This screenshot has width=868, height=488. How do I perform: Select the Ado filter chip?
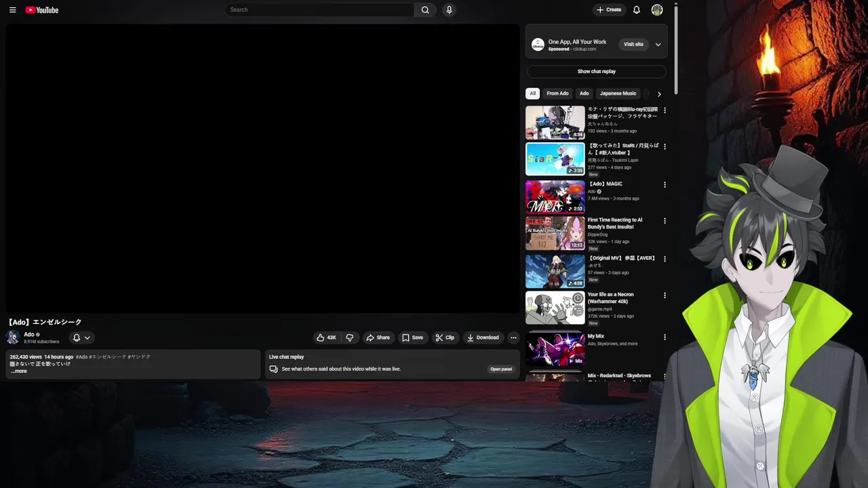click(584, 94)
